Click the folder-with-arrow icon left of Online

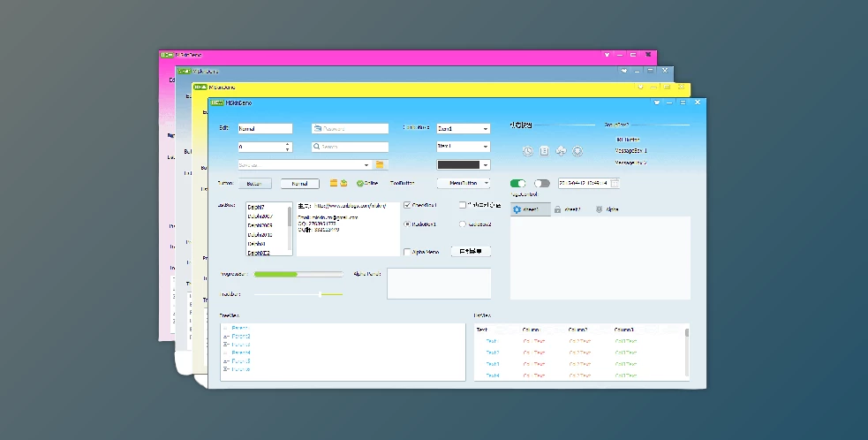343,183
